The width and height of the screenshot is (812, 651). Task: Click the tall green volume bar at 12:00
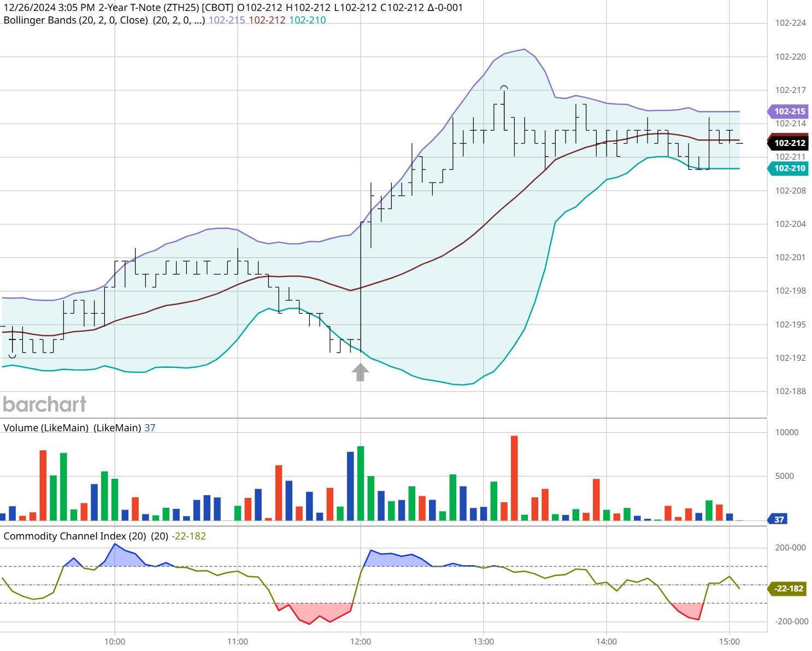click(361, 483)
